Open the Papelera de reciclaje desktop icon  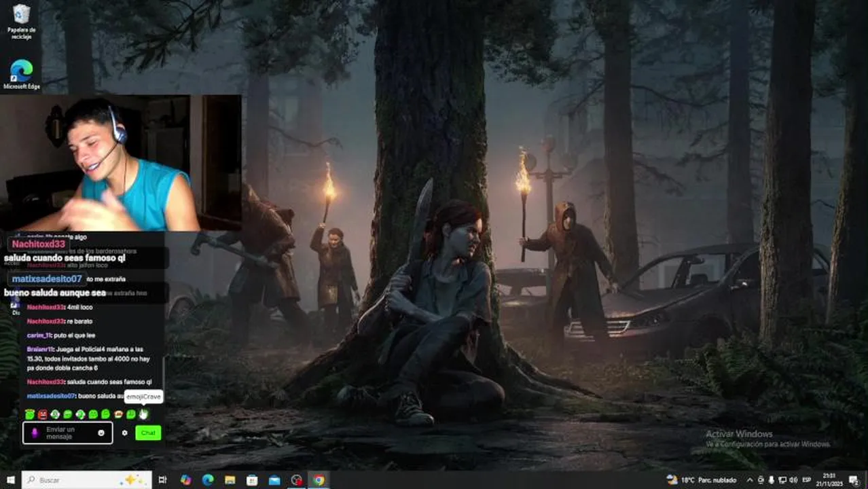tap(21, 22)
